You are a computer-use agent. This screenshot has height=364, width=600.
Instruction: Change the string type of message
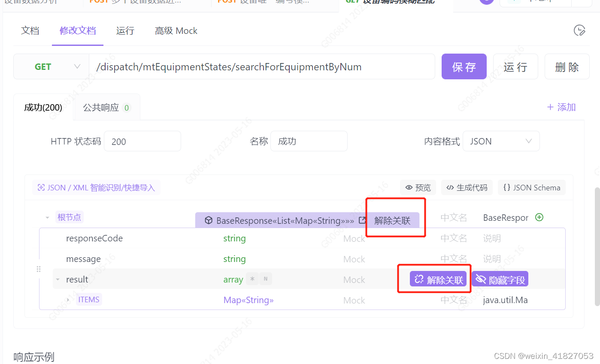(234, 259)
